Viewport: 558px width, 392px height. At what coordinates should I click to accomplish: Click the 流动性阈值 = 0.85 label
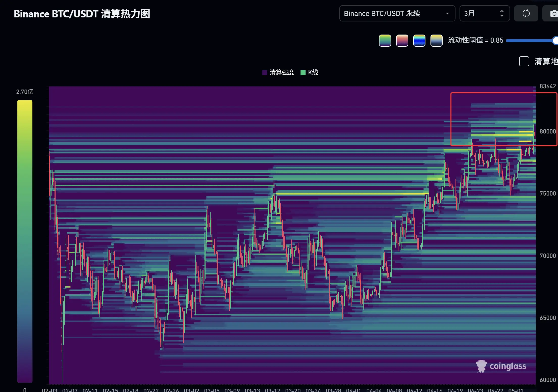coord(475,40)
